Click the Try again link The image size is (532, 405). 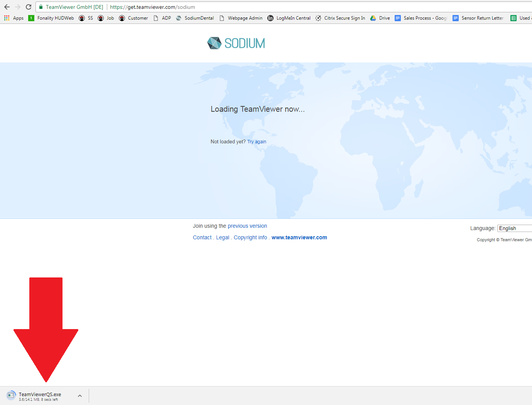[x=257, y=142]
